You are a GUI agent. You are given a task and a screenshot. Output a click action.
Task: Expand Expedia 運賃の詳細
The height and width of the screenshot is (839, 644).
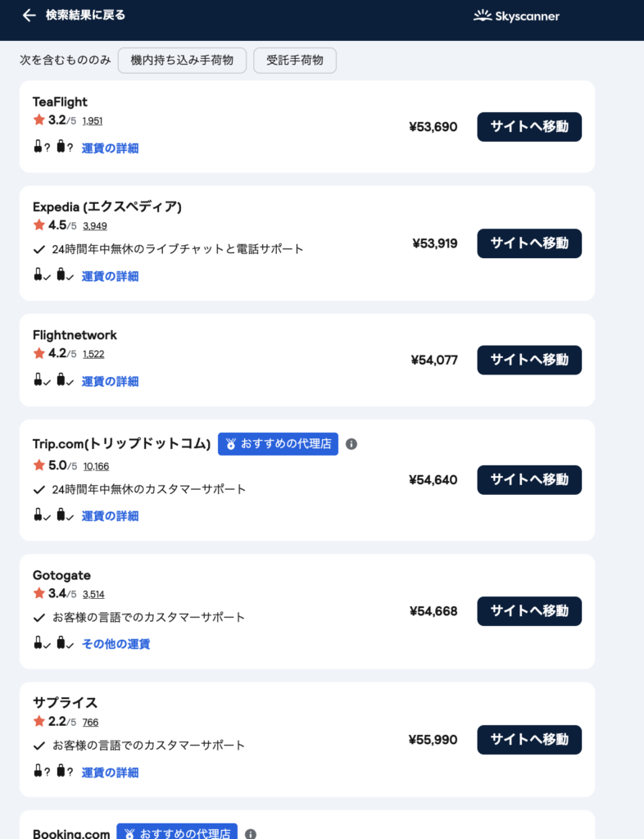[x=110, y=276]
